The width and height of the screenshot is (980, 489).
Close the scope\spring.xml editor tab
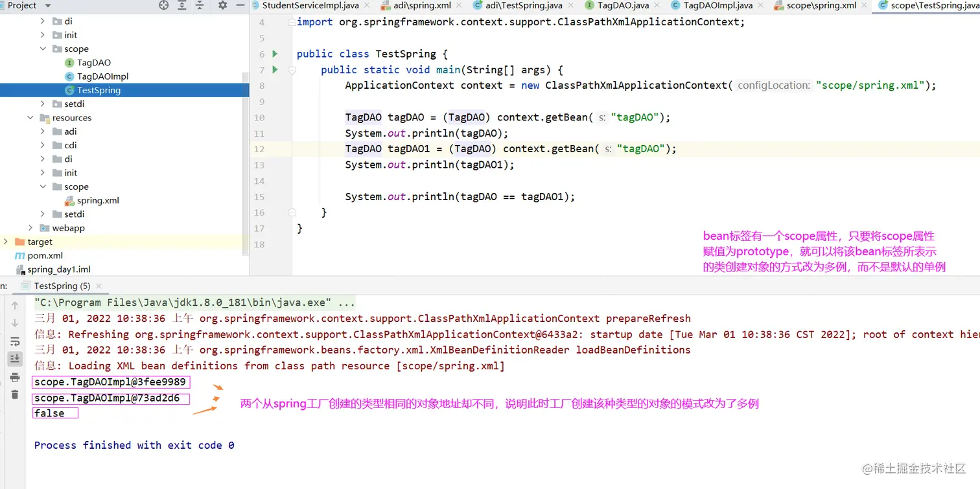coord(865,5)
